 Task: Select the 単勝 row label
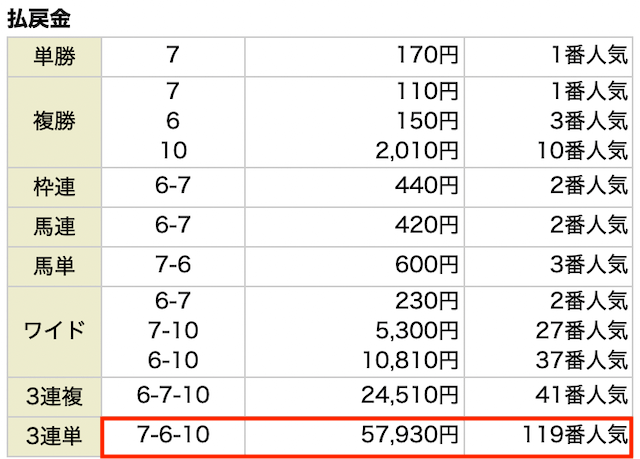click(x=54, y=56)
